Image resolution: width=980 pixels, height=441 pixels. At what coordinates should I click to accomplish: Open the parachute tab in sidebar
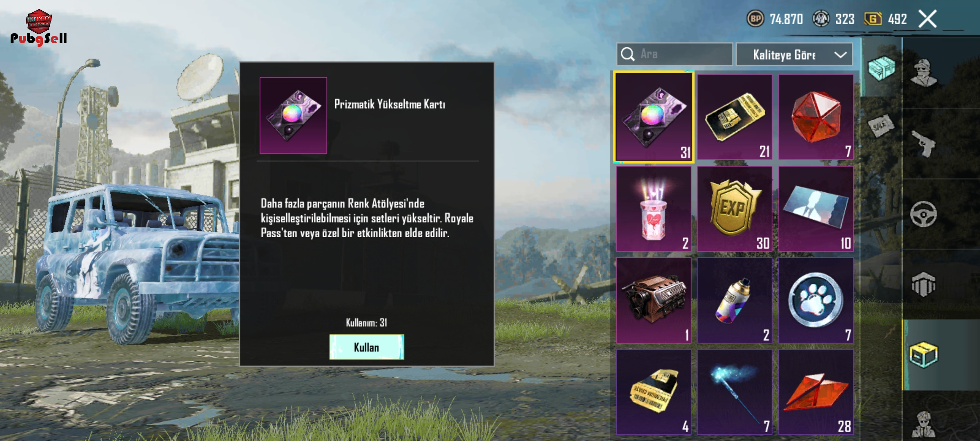tap(924, 284)
